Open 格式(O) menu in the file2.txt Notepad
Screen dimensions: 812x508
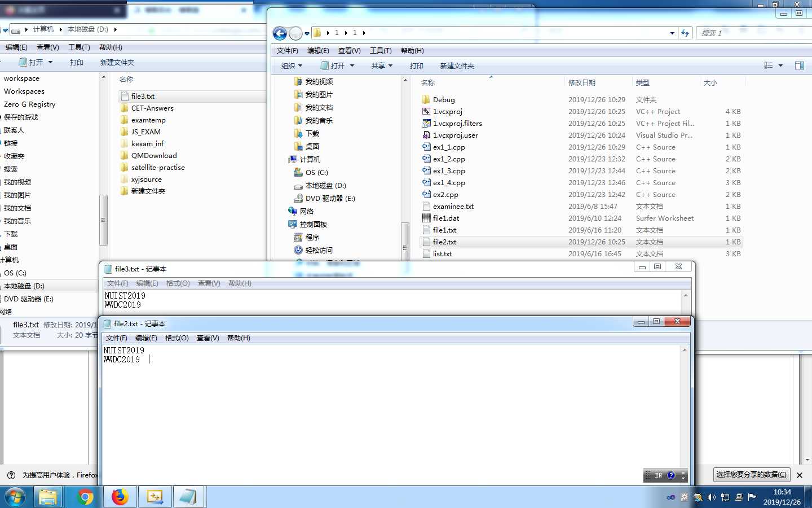point(177,338)
